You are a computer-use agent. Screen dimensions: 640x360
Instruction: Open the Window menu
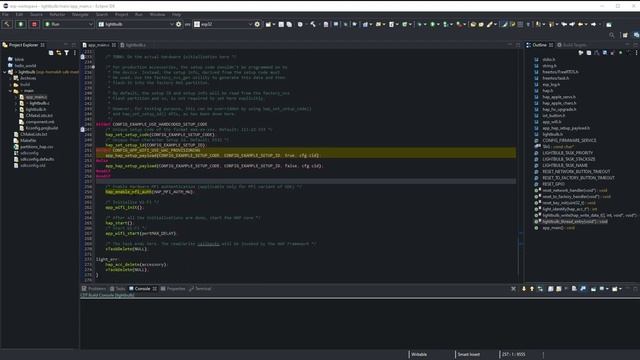click(157, 15)
